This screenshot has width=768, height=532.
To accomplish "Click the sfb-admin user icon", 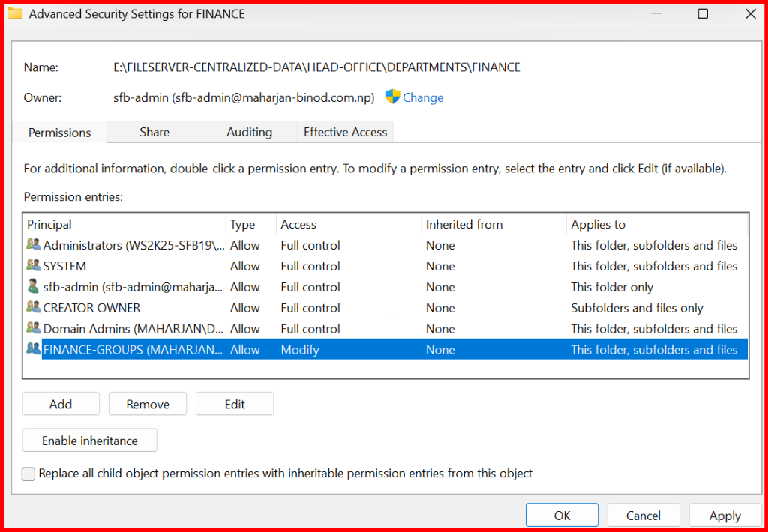I will (34, 287).
